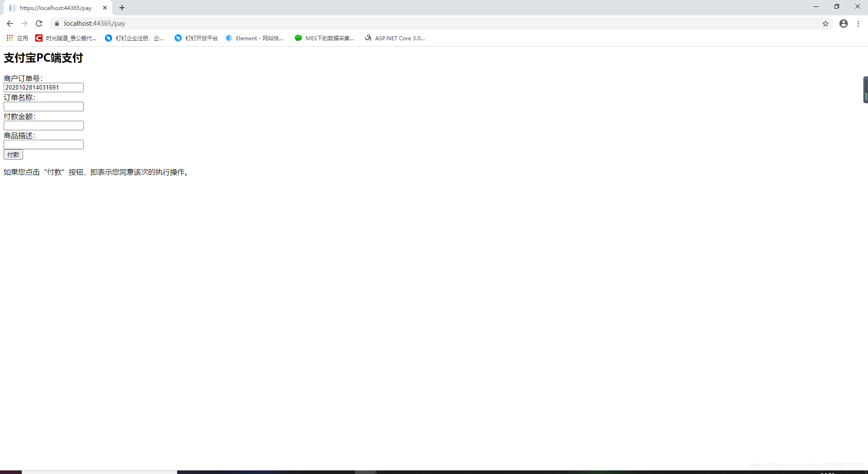The image size is (868, 474).
Task: Click the 付款金额 input field
Action: coord(43,125)
